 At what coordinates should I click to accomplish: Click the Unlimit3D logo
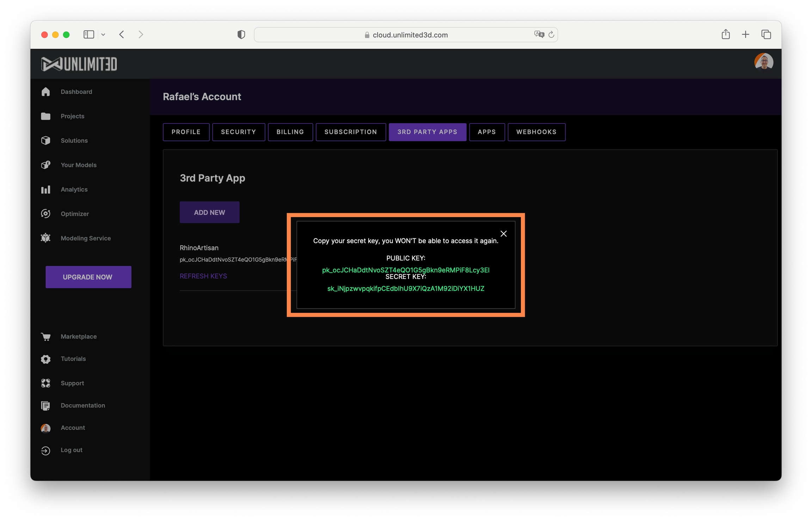pos(79,64)
